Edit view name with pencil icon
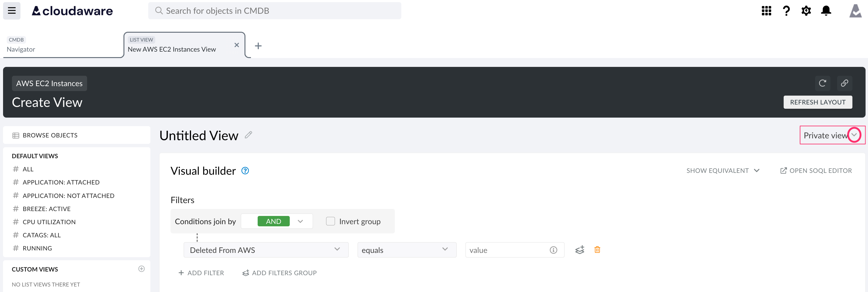The image size is (868, 292). [248, 135]
